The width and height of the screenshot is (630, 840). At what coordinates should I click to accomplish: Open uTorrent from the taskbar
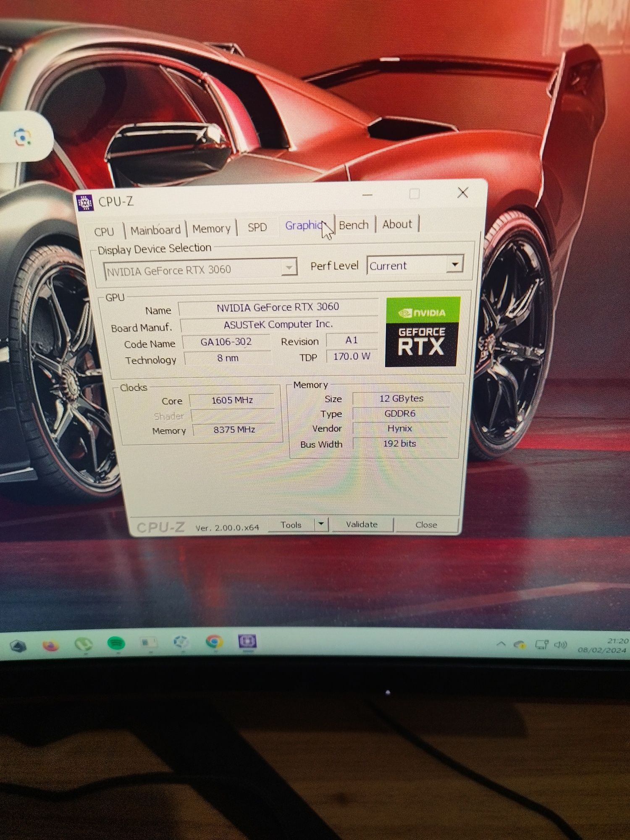83,644
